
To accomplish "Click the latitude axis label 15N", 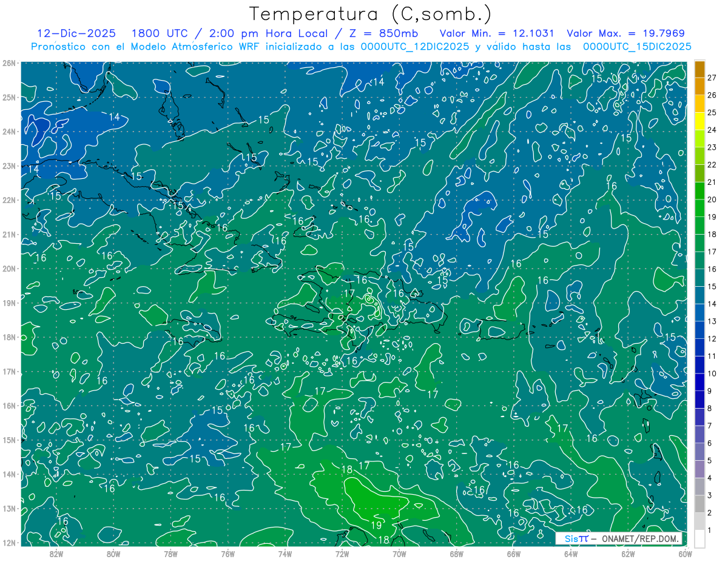I will (x=9, y=440).
